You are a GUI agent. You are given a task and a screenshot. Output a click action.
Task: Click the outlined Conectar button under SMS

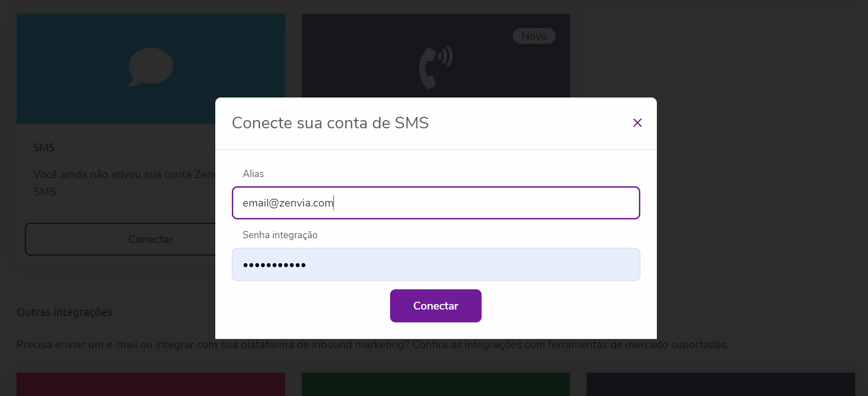coord(121,239)
